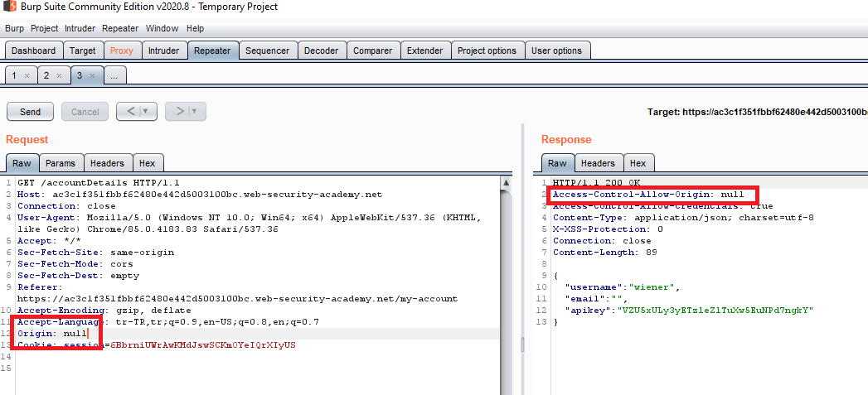
Task: Close Repeater tab 3 with its x
Action: pyautogui.click(x=93, y=76)
